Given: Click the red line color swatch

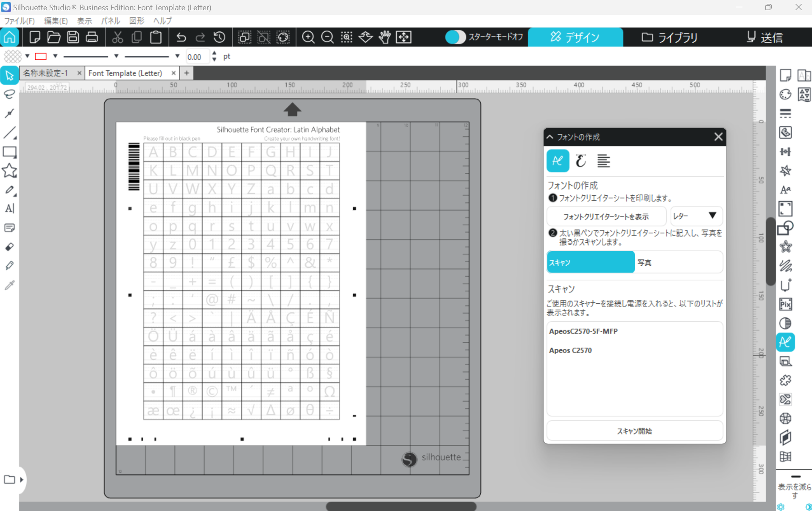Looking at the screenshot, I should point(41,56).
